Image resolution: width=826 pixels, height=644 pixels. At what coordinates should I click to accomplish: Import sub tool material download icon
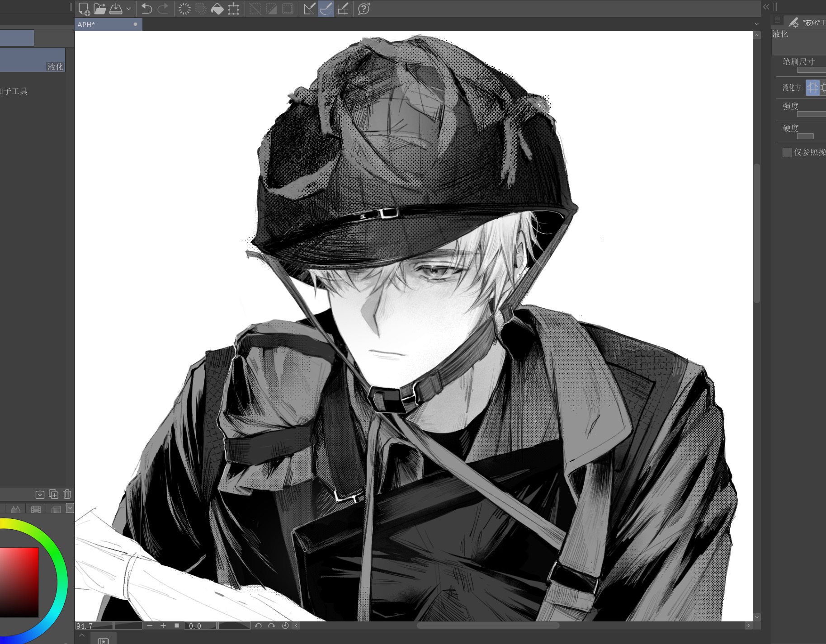coord(40,494)
